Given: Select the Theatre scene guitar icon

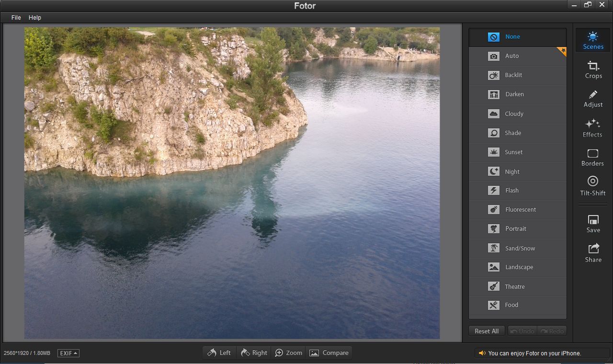Looking at the screenshot, I should point(494,286).
